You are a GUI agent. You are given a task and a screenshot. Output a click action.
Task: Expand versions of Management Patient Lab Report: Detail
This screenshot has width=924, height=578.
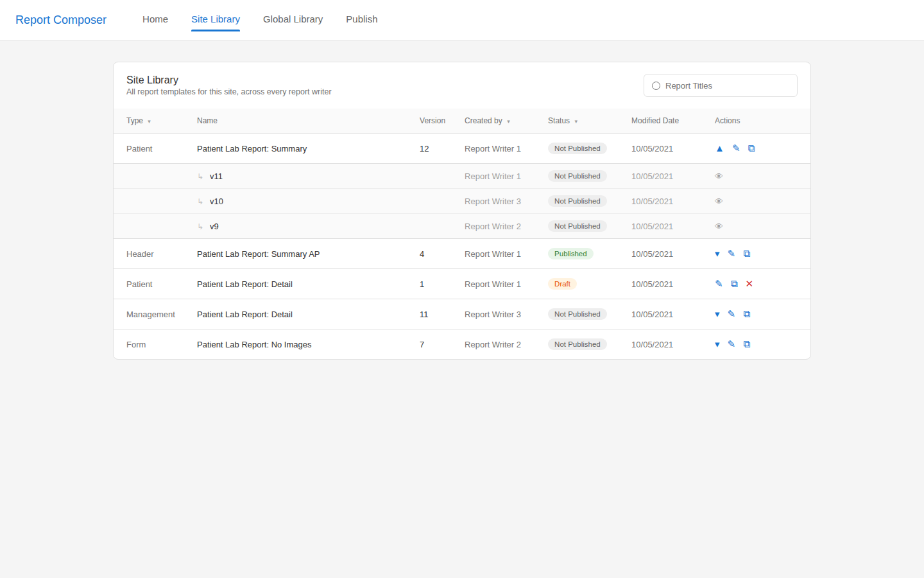tap(717, 314)
